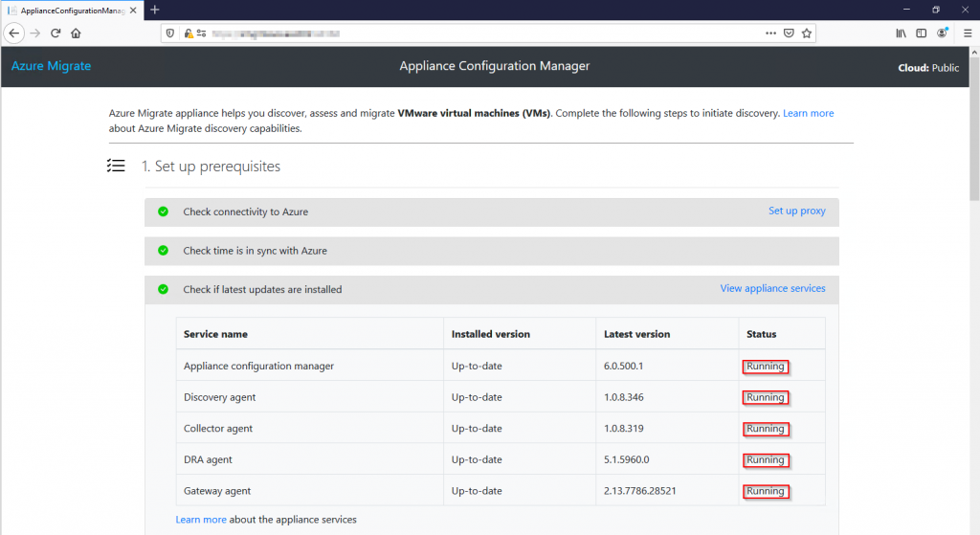Open the Library icon in toolbar
This screenshot has height=535, width=980.
coord(901,33)
